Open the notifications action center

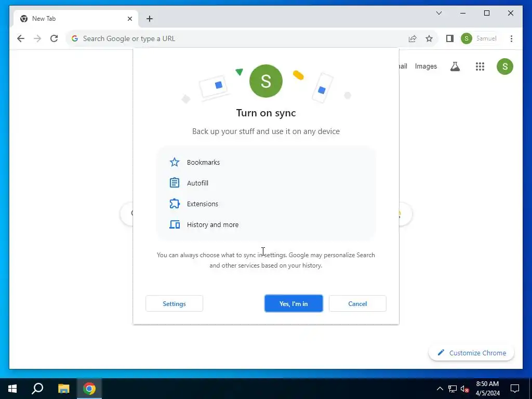(515, 389)
